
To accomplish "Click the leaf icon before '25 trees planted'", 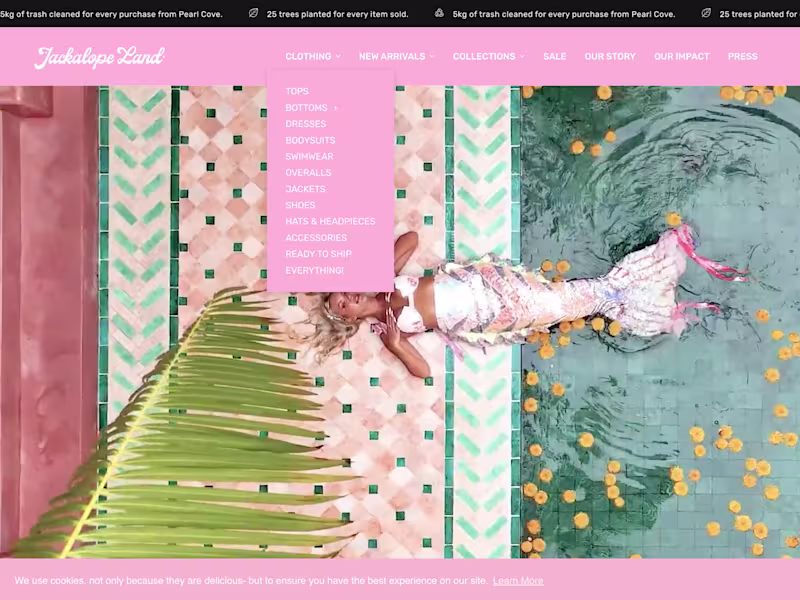I will [x=252, y=14].
